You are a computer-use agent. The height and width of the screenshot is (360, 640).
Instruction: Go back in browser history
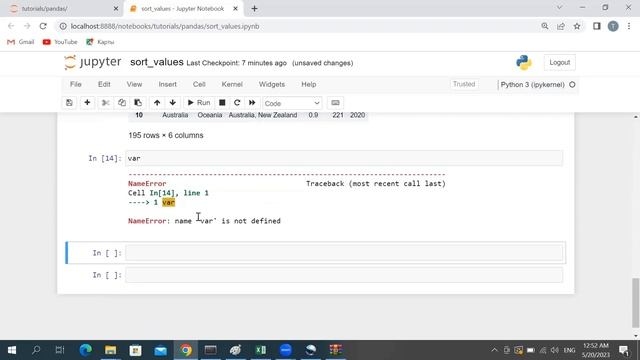[x=11, y=26]
